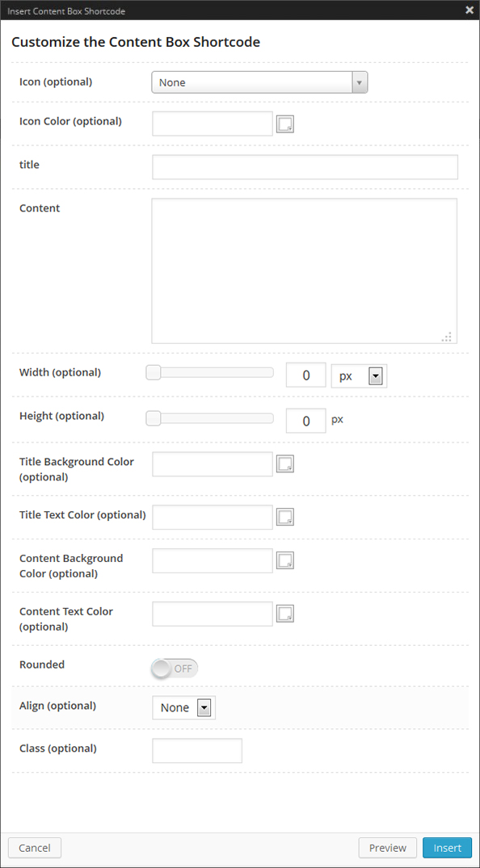Screen dimensions: 480x868
Task: Open the Align dropdown
Action: click(x=183, y=707)
